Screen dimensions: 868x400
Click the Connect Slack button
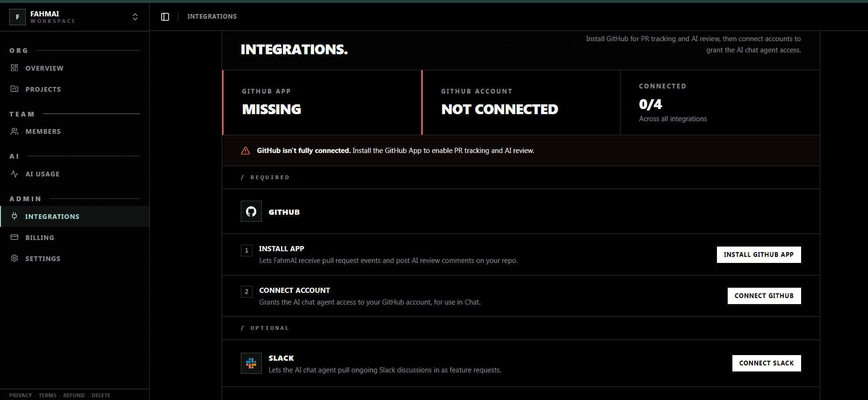[x=767, y=363]
